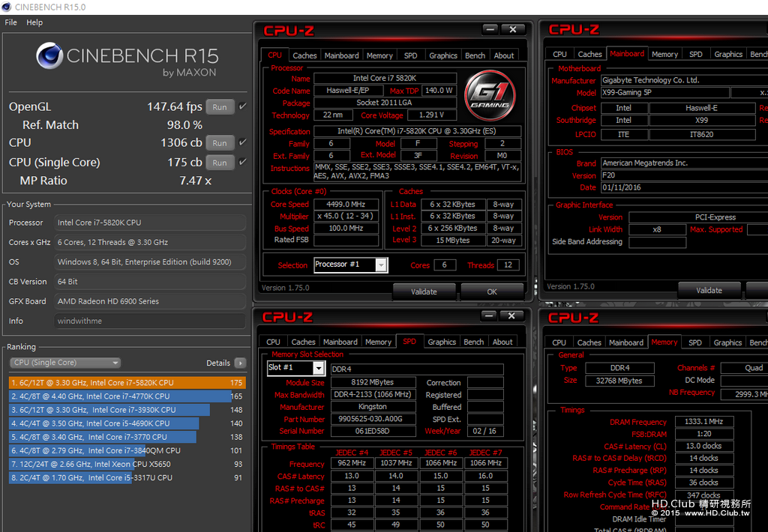This screenshot has width=768, height=532.
Task: Open the Slot #1 memory slot dropdown
Action: [x=295, y=368]
